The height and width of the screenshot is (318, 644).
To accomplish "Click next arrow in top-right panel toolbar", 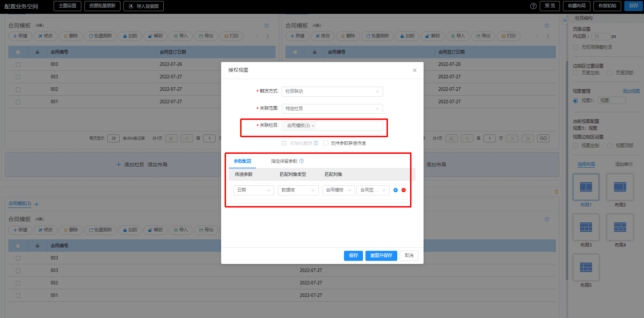I will coord(548,36).
